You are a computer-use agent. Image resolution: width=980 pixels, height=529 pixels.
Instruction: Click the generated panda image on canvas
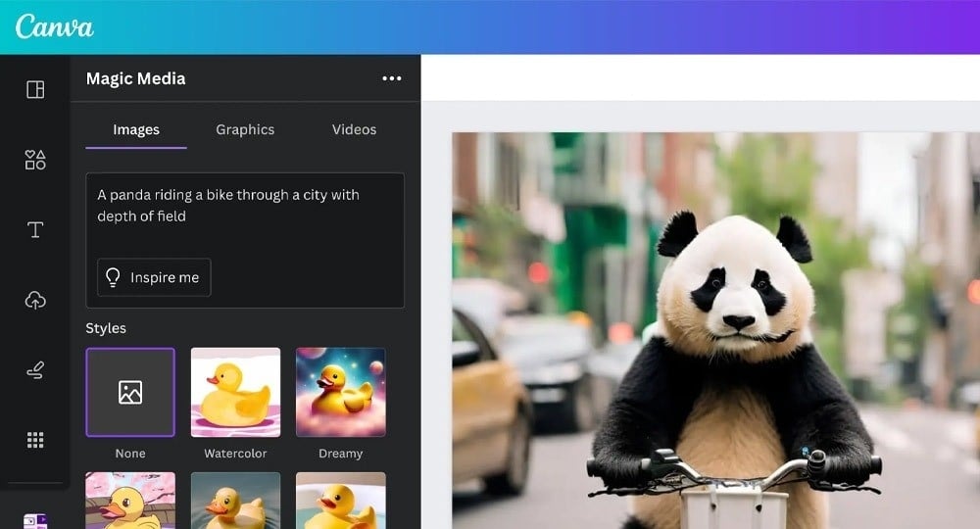click(715, 331)
